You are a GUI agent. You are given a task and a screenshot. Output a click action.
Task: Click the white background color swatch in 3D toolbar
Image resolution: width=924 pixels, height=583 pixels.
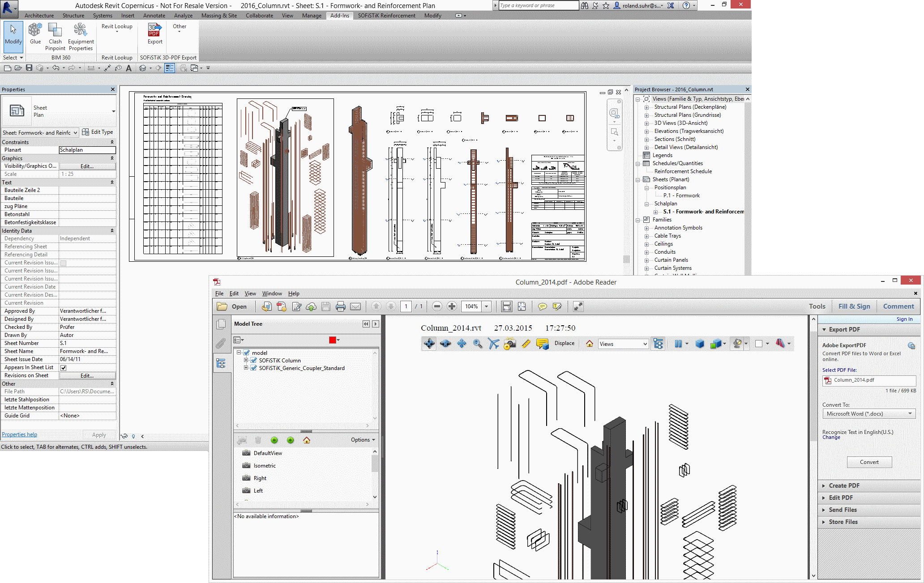pos(758,344)
